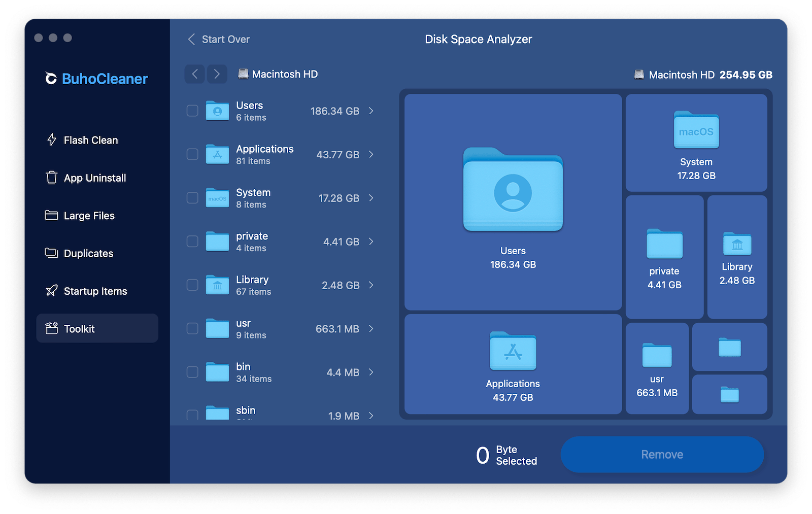Click the Duplicates icon in sidebar
This screenshot has height=514, width=812.
click(52, 253)
